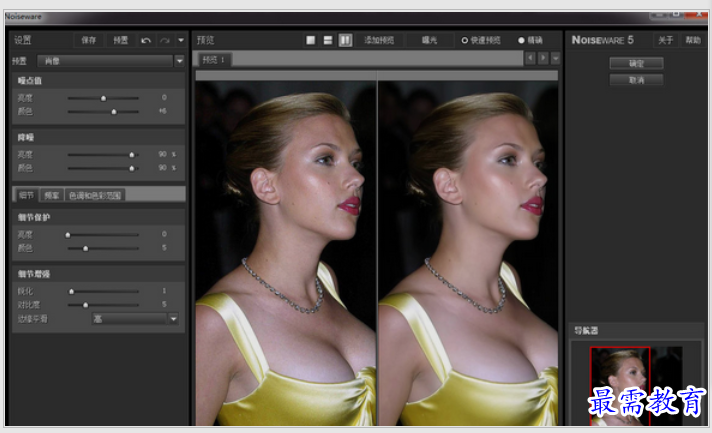Open the 边缘平滑 dropdown

(134, 319)
